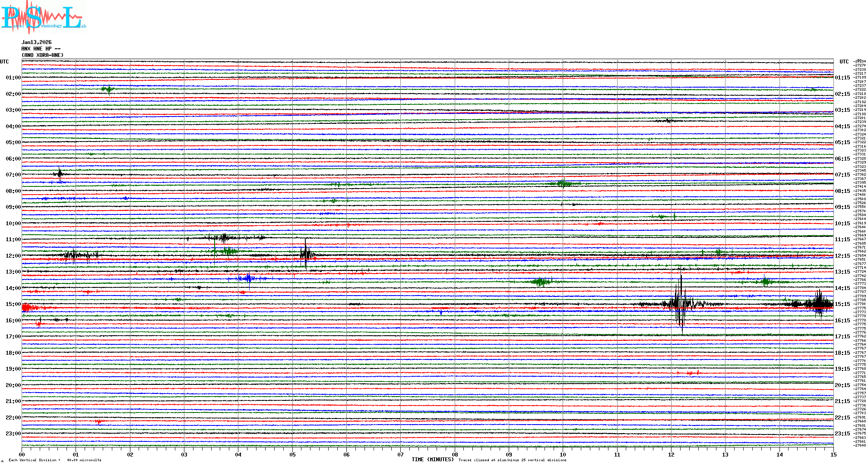Click the black spike on 07:00 trace

pos(60,174)
